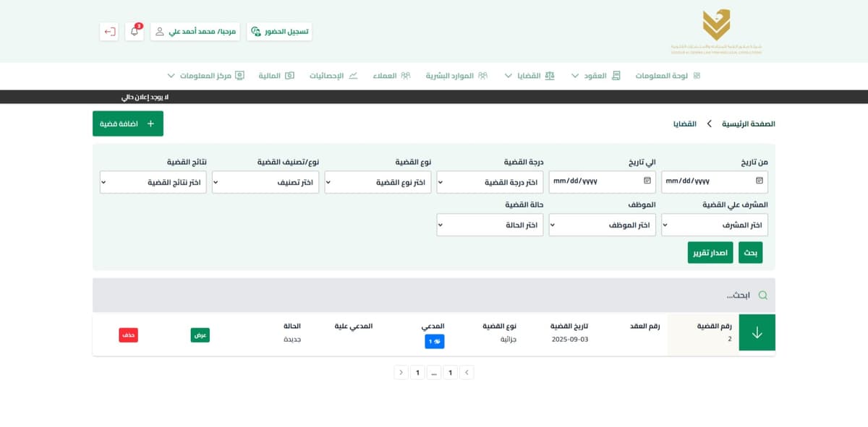This screenshot has width=868, height=427.
Task: Open the اختر الحالة status dropdown
Action: (490, 225)
